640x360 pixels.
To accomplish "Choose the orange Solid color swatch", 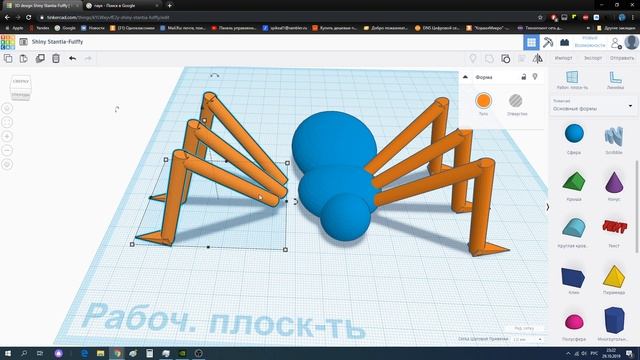I will click(x=483, y=101).
